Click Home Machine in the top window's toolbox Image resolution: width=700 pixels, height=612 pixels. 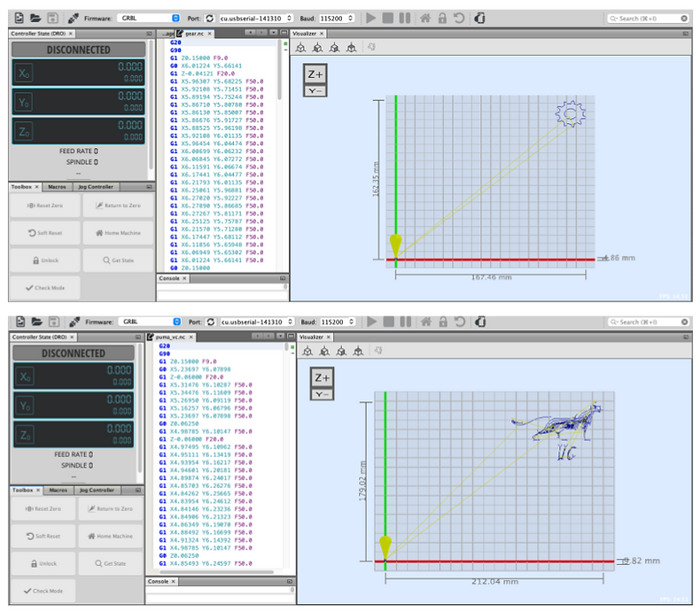(119, 233)
